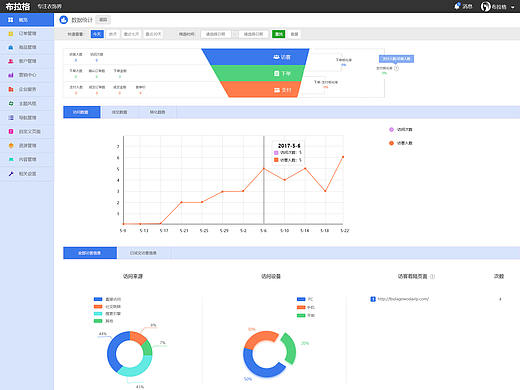Open sidebar item with the pink page icon
This screenshot has width=520, height=390.
point(27,132)
